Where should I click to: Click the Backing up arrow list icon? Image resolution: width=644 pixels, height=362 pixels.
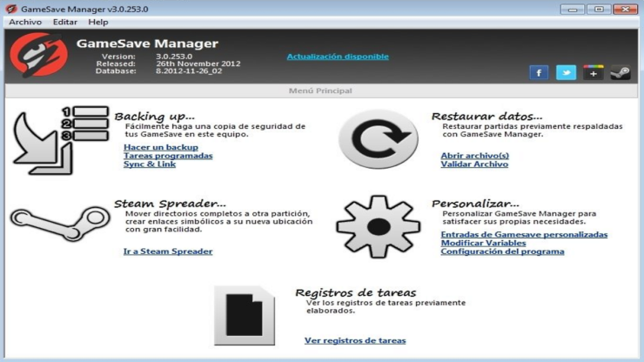click(61, 140)
